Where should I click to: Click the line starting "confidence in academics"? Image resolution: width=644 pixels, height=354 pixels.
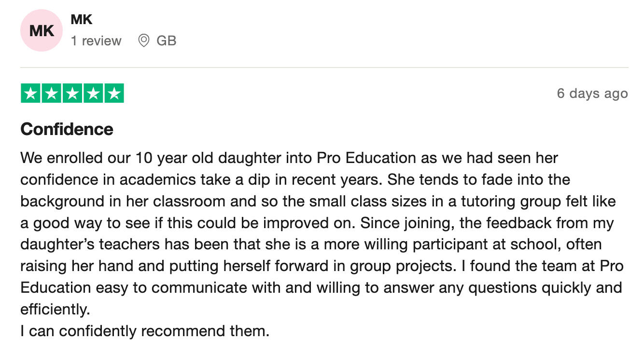[x=295, y=179]
